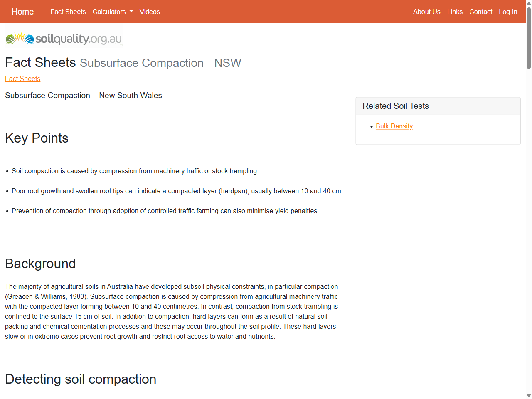Image resolution: width=532 pixels, height=399 pixels.
Task: Click the Related Soil Tests panel header
Action: click(395, 106)
